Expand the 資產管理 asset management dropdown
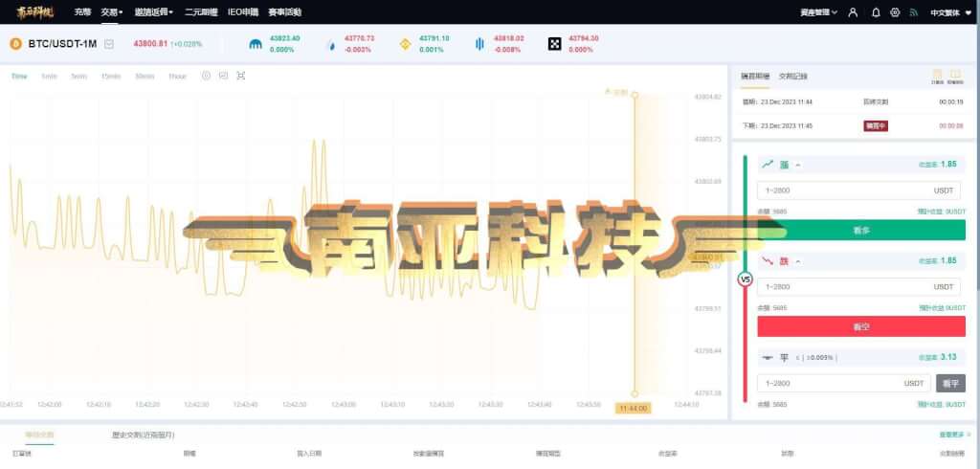This screenshot has width=980, height=469. [x=819, y=11]
